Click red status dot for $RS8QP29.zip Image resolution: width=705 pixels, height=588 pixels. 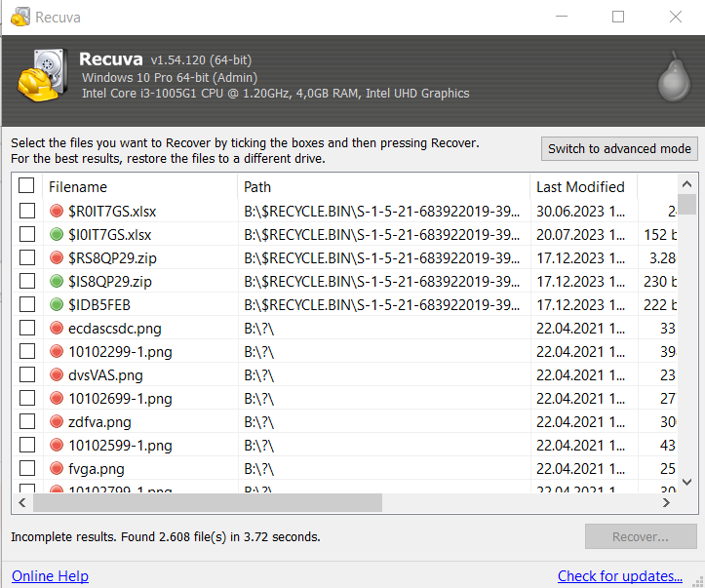pyautogui.click(x=57, y=257)
